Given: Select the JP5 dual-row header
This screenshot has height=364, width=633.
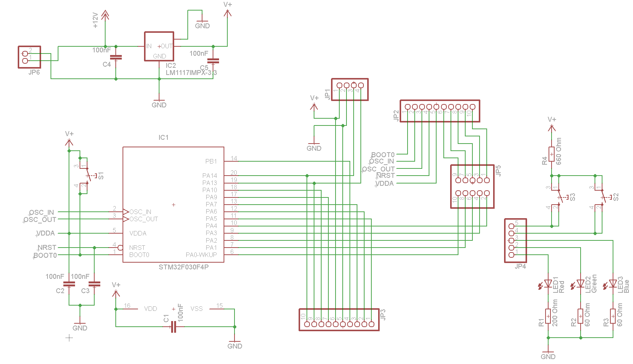Looking at the screenshot, I should coord(472,186).
